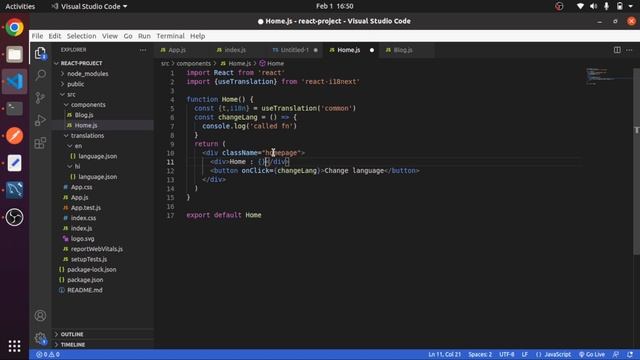Click the editor vertical scrollbar
This screenshot has height=360, width=640.
pos(636,161)
